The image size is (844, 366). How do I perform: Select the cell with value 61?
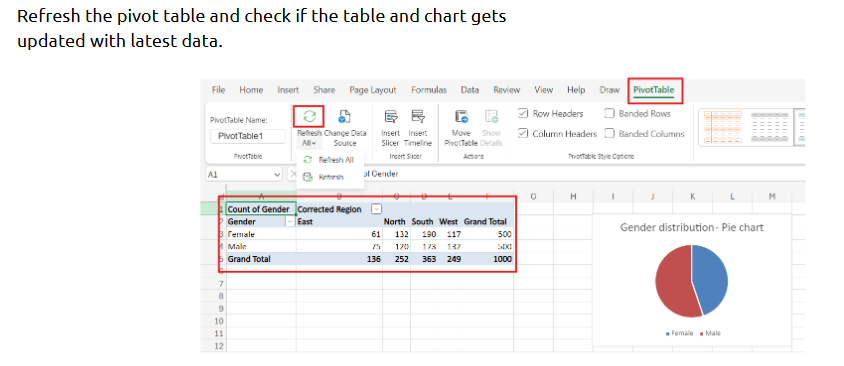click(x=339, y=234)
